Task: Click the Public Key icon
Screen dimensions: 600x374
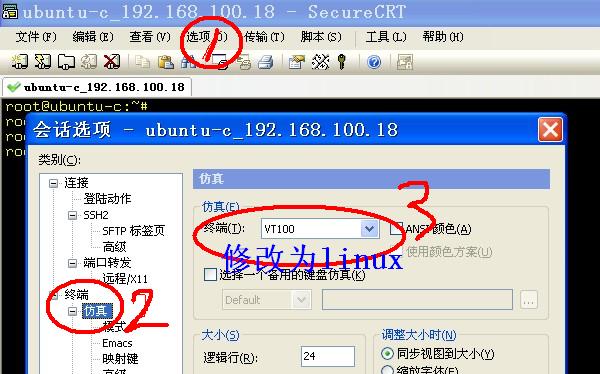Action: point(342,62)
